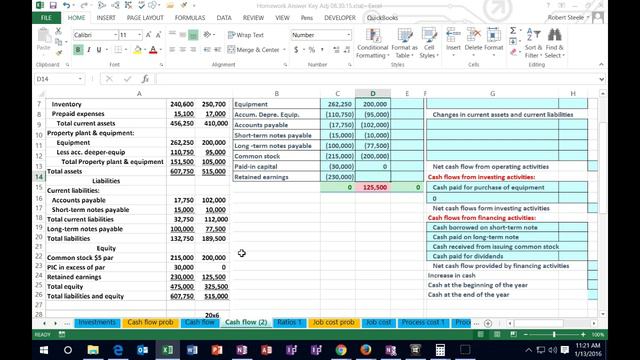Expand the formula bar chevron
The width and height of the screenshot is (640, 360).
coord(602,79)
